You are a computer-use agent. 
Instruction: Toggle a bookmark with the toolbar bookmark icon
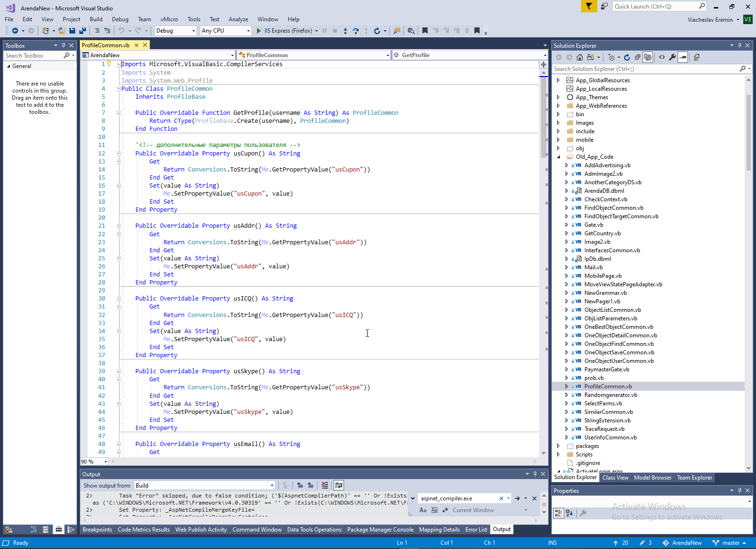[425, 31]
